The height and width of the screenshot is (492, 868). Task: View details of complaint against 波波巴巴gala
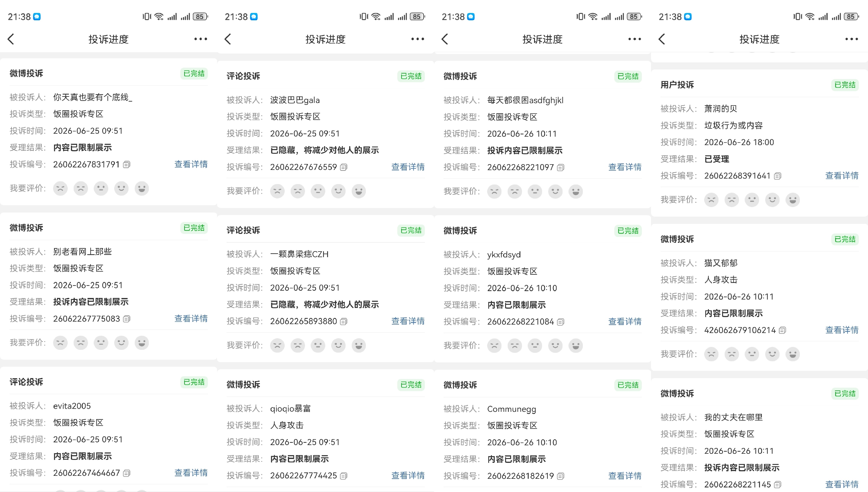408,167
